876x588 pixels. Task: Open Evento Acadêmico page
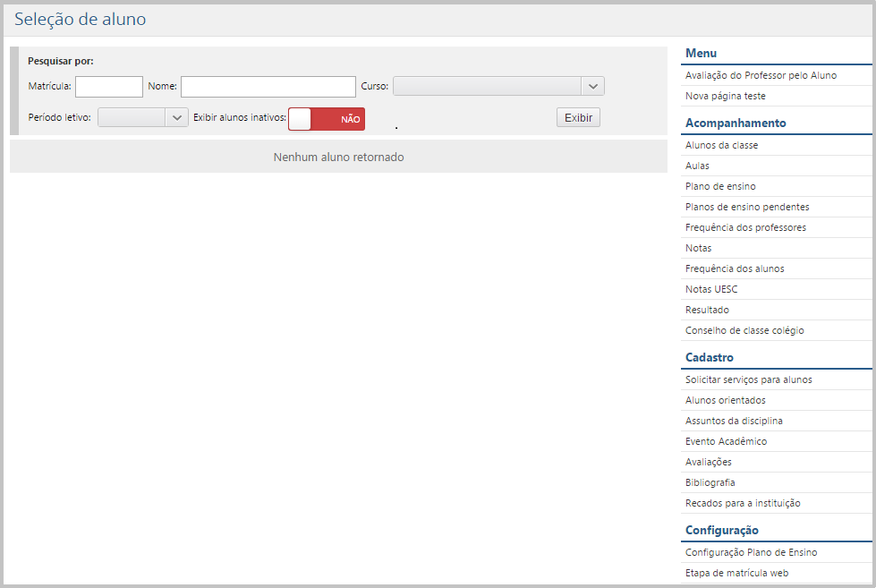(x=726, y=441)
